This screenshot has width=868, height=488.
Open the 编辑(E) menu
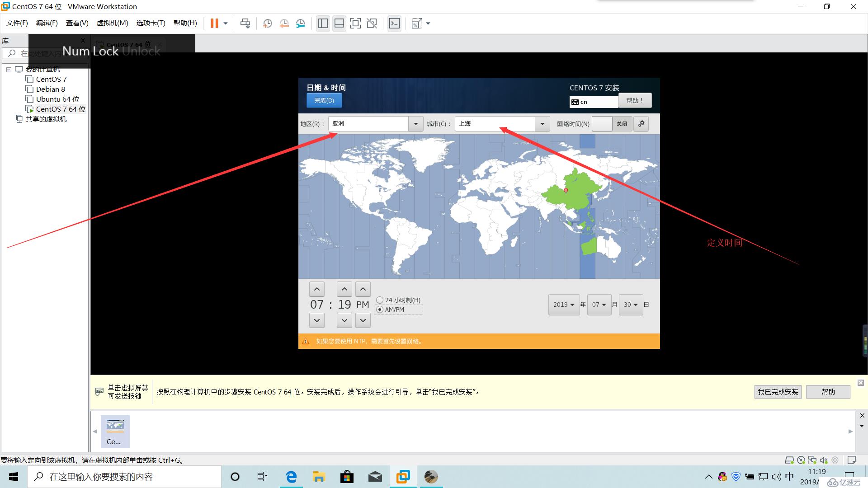[x=47, y=23]
